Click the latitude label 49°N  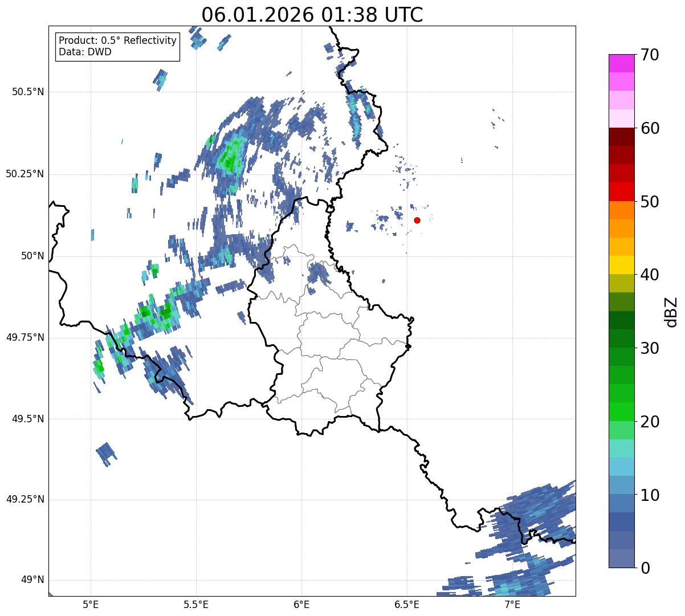32,580
